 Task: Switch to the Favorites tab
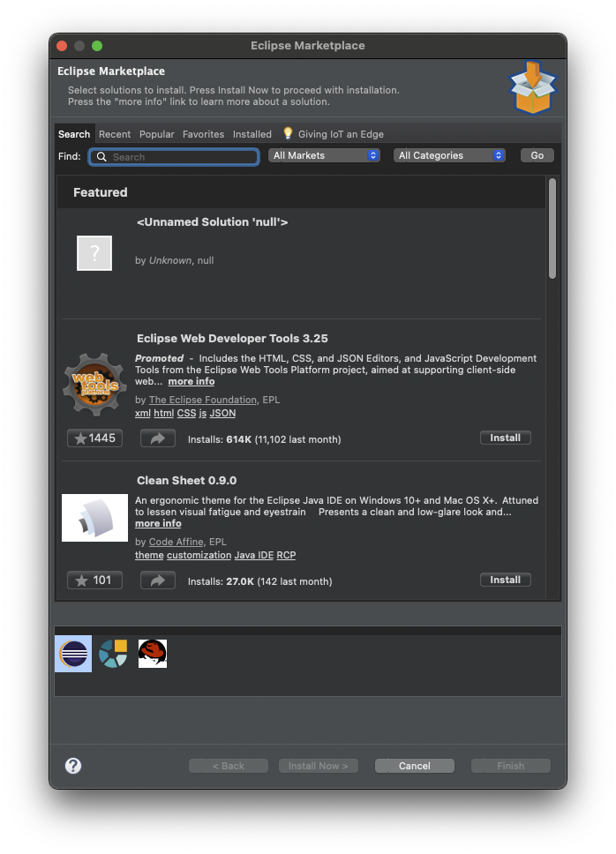[203, 134]
